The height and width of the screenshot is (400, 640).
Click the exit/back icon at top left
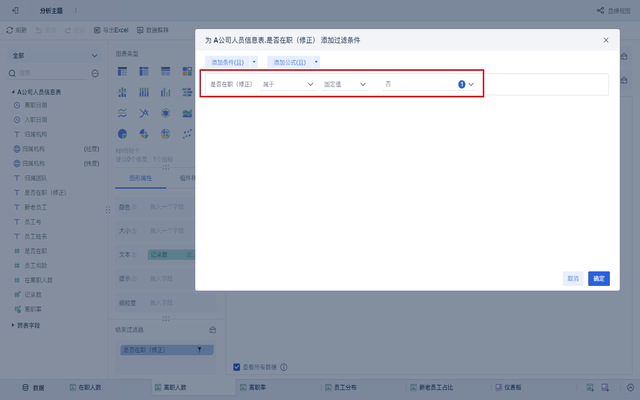coord(15,11)
